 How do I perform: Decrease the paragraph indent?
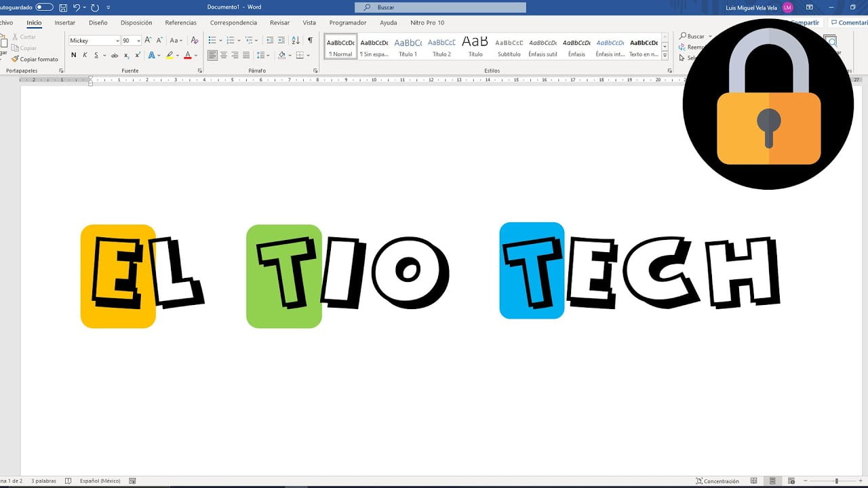[x=270, y=41]
